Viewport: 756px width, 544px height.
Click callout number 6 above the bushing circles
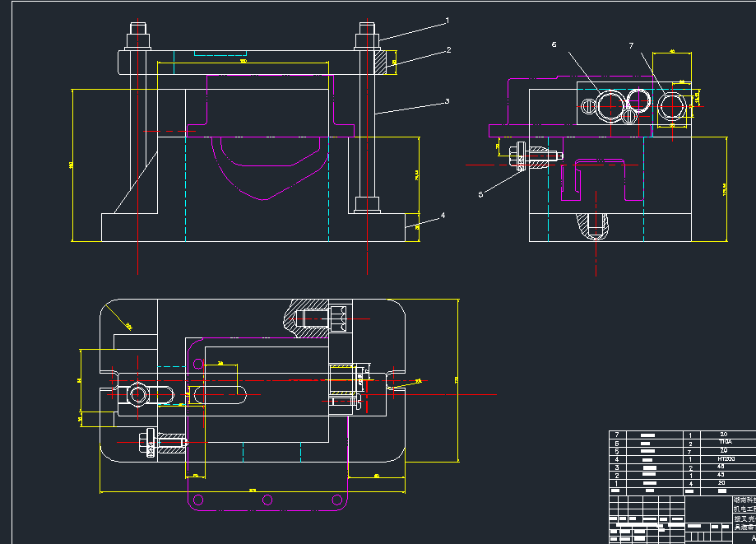point(554,44)
